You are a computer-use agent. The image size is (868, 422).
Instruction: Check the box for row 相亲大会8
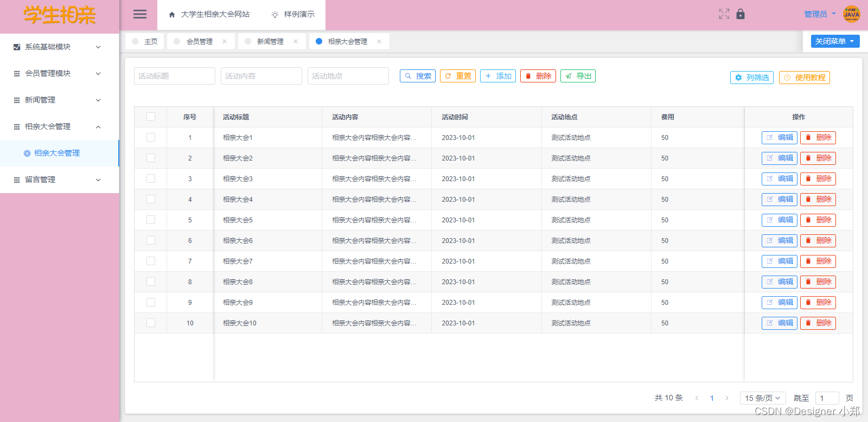151,282
